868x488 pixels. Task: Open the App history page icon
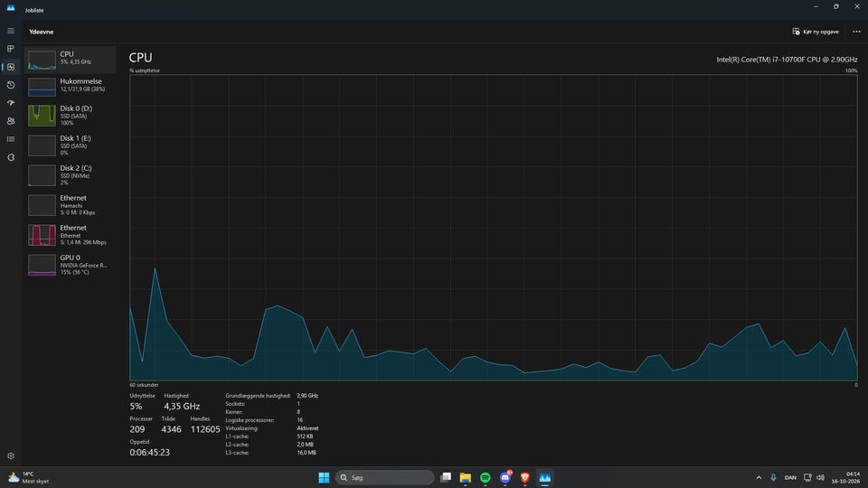click(x=11, y=85)
